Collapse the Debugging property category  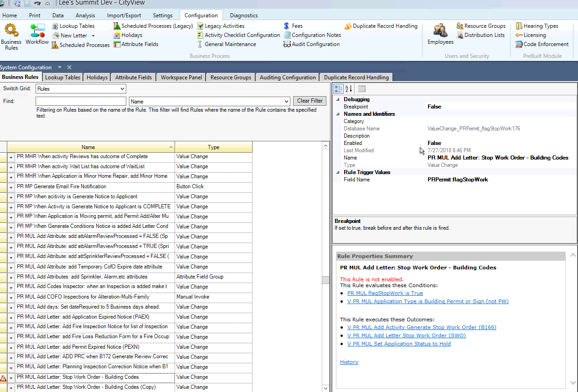(338, 99)
